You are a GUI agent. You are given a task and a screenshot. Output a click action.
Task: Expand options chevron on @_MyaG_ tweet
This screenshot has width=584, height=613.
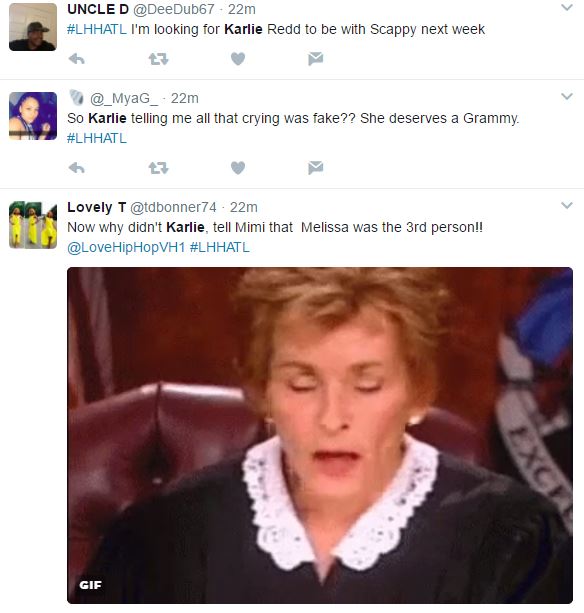[x=567, y=96]
